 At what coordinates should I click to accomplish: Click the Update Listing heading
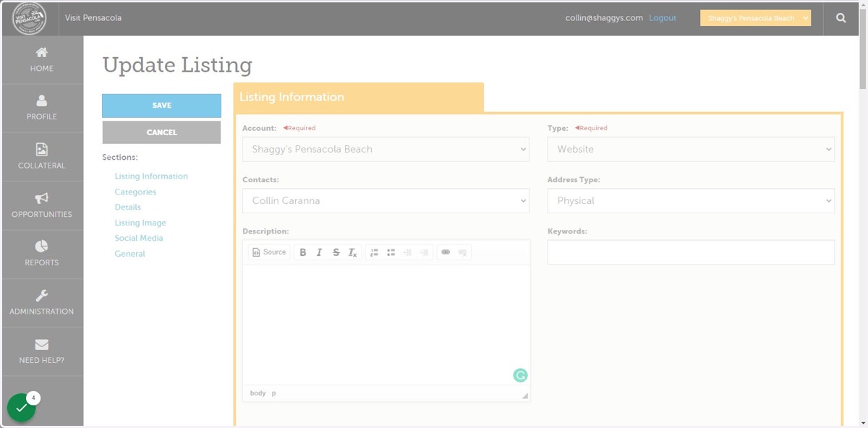[x=177, y=65]
